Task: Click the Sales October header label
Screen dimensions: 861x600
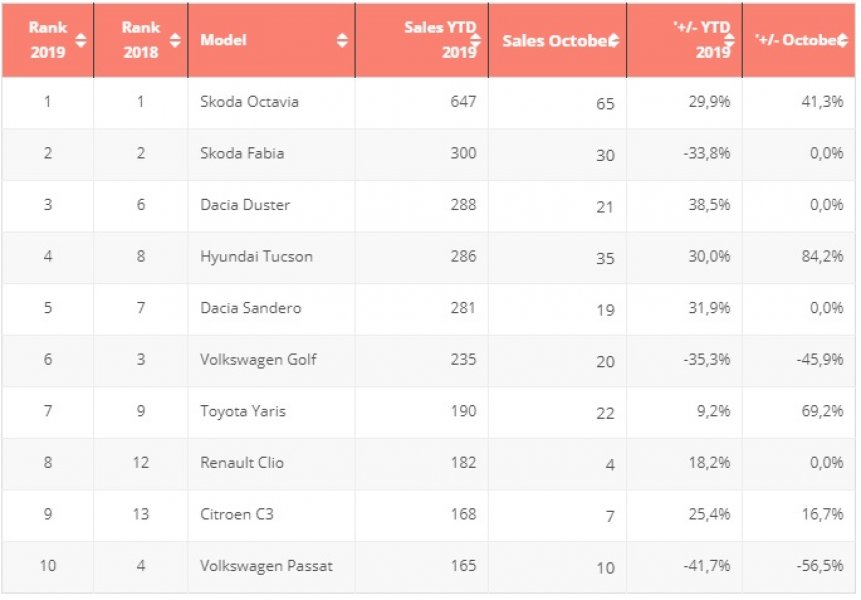Action: (x=554, y=41)
